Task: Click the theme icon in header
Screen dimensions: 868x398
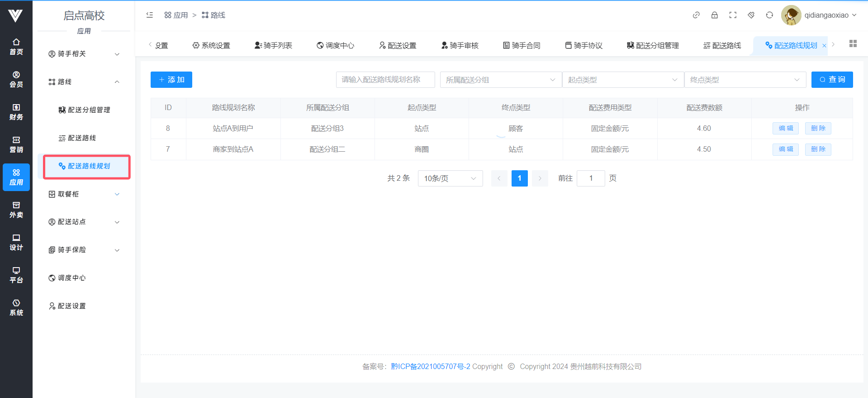Action: click(x=751, y=15)
